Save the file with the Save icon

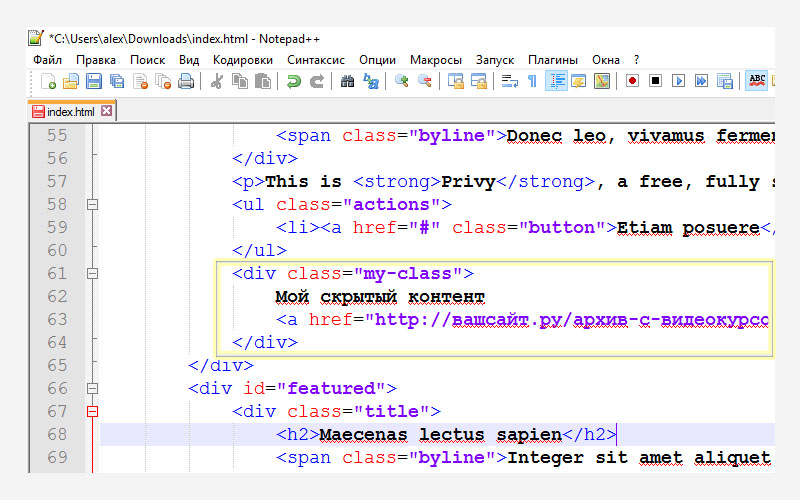93,81
